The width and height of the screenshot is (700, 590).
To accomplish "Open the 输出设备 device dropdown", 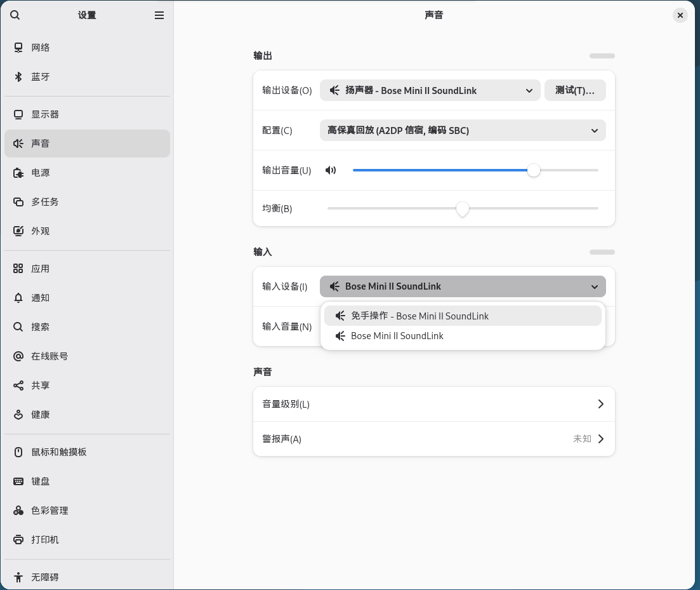I will (x=430, y=91).
